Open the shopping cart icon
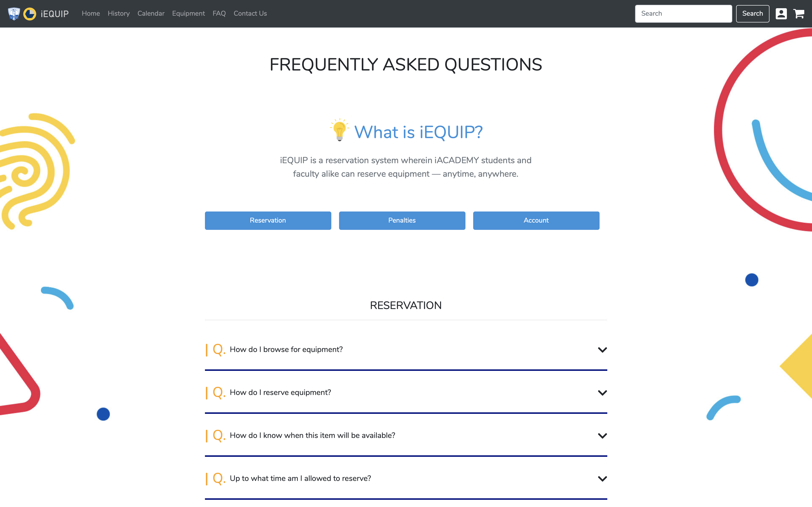The width and height of the screenshot is (812, 507). tap(798, 14)
